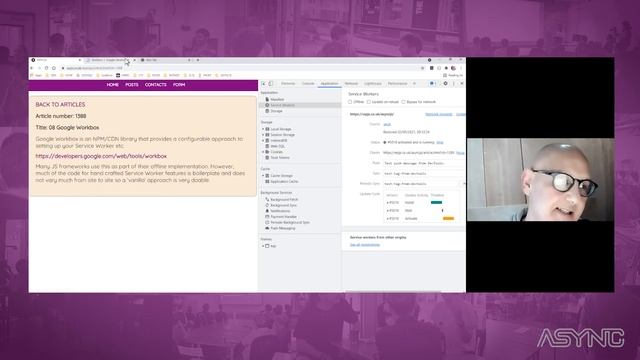Switch to the Elements DevTools tab
Screen dimensions: 640x360
(288, 84)
